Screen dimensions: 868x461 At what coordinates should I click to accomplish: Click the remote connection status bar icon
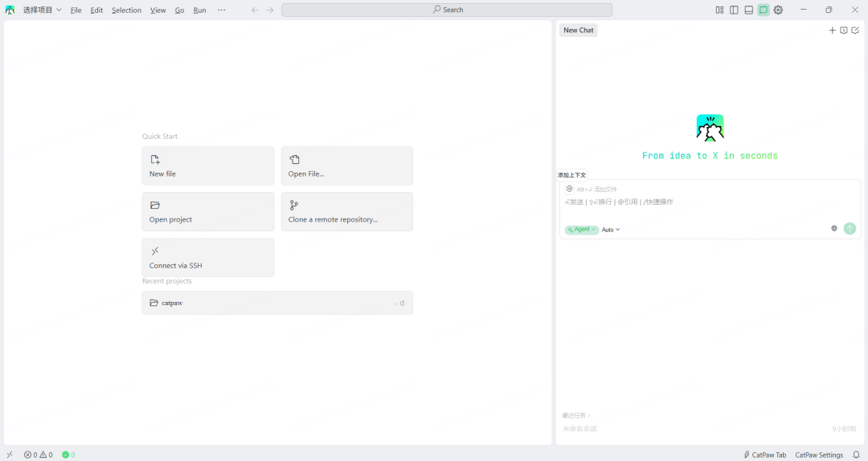[x=10, y=455]
